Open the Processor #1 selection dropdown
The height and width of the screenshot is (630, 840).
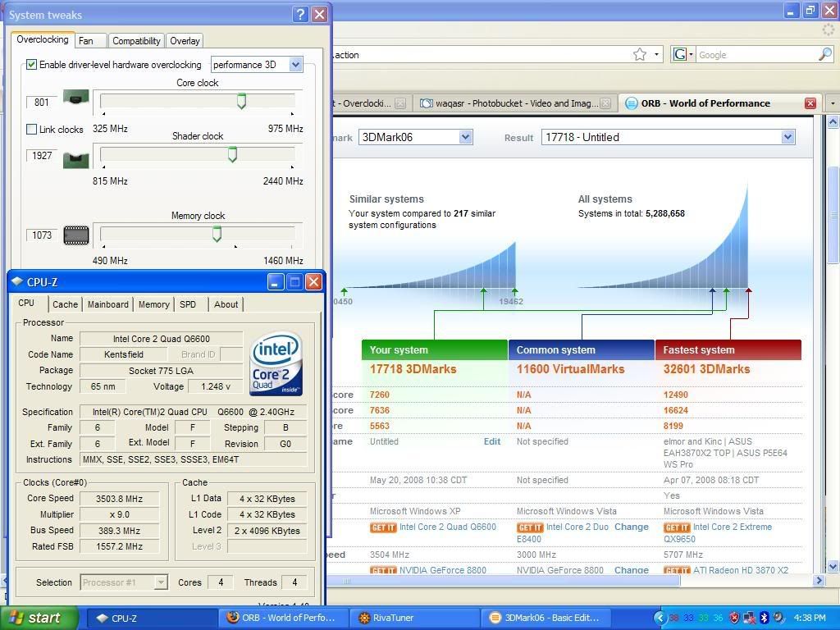(x=160, y=582)
